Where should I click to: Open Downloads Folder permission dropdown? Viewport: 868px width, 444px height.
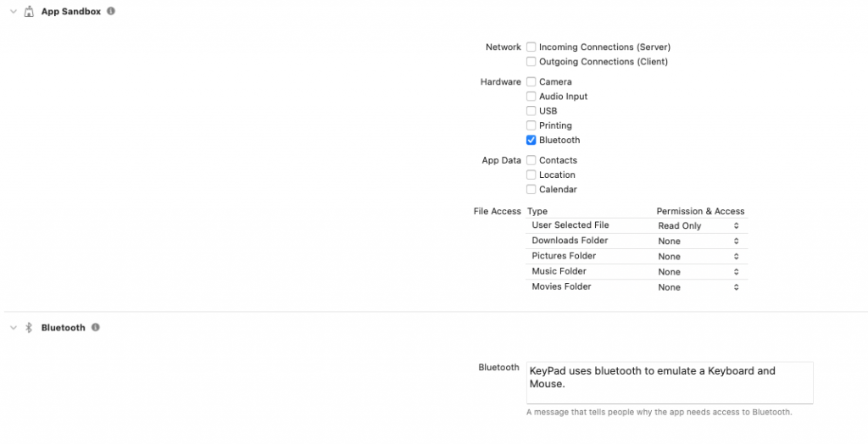tap(698, 241)
